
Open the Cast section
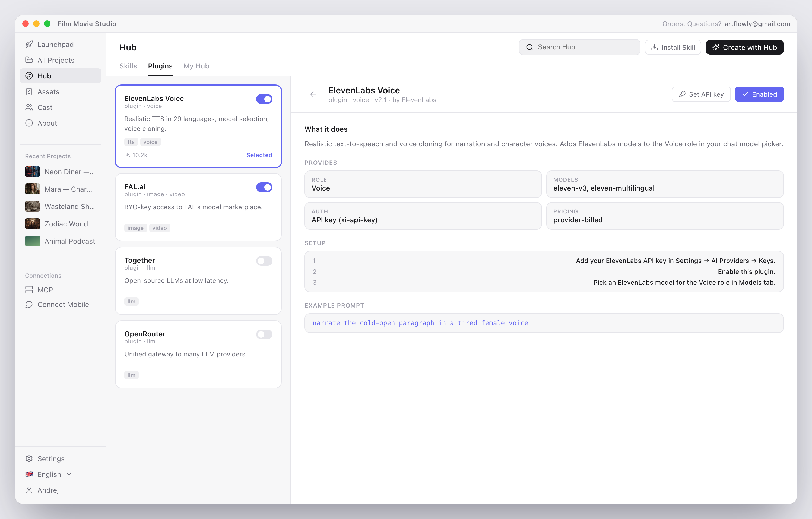60,107
